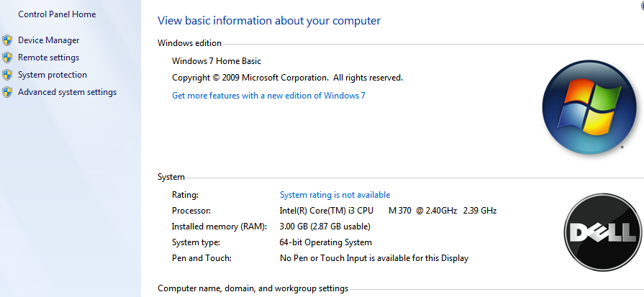The width and height of the screenshot is (644, 297).
Task: Open the 'System rating is not available' link
Action: [x=335, y=195]
